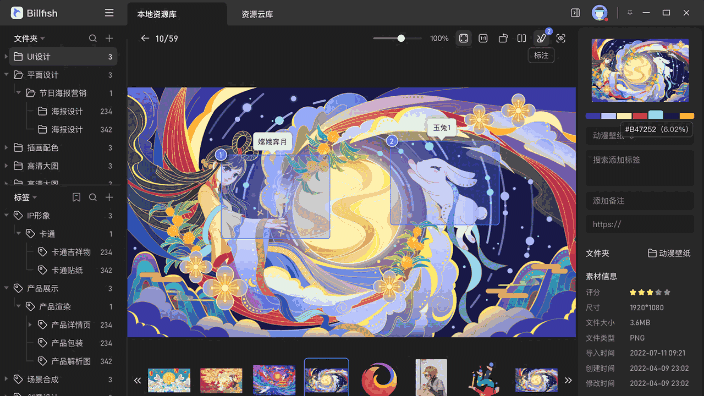Set rating to the fourth star
This screenshot has height=396, width=704.
point(658,292)
